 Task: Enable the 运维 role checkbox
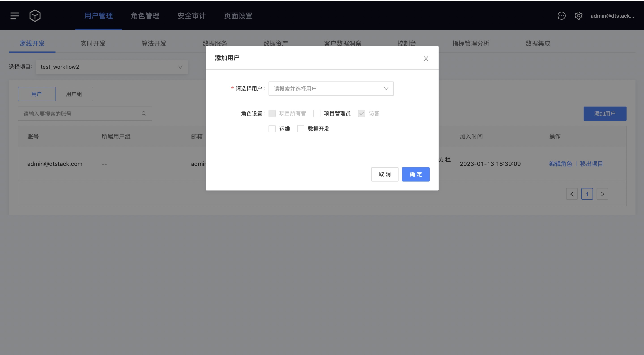pyautogui.click(x=272, y=129)
